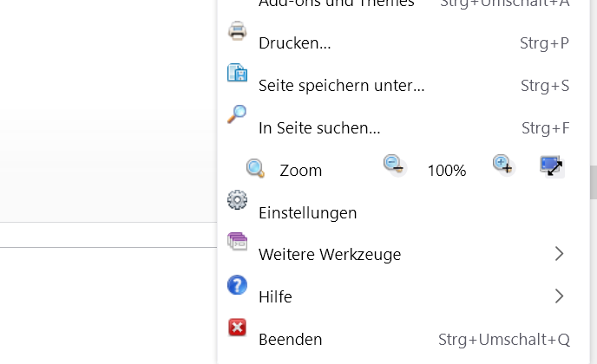Click the blue question mark Hilfe icon
This screenshot has width=597, height=364.
237,284
